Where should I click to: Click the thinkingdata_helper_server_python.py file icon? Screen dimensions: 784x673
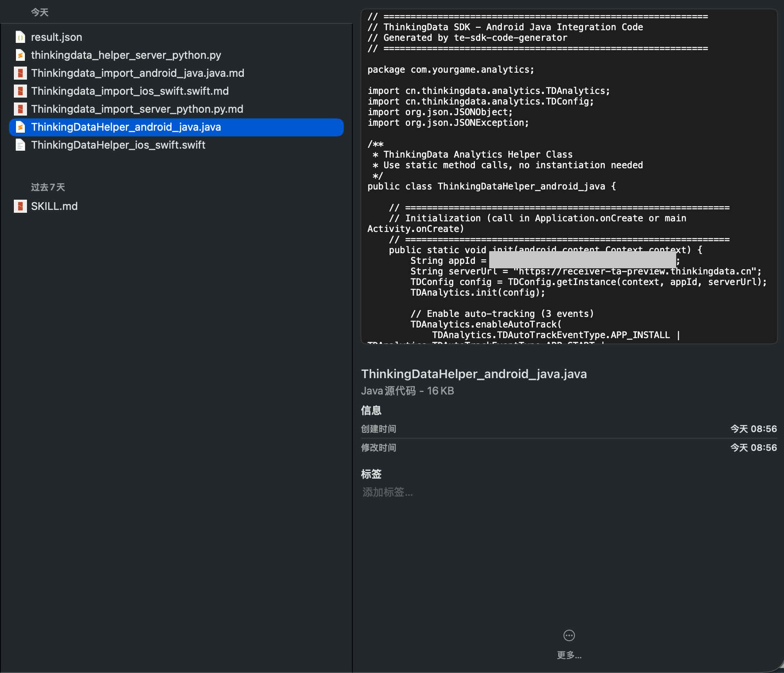click(x=20, y=55)
